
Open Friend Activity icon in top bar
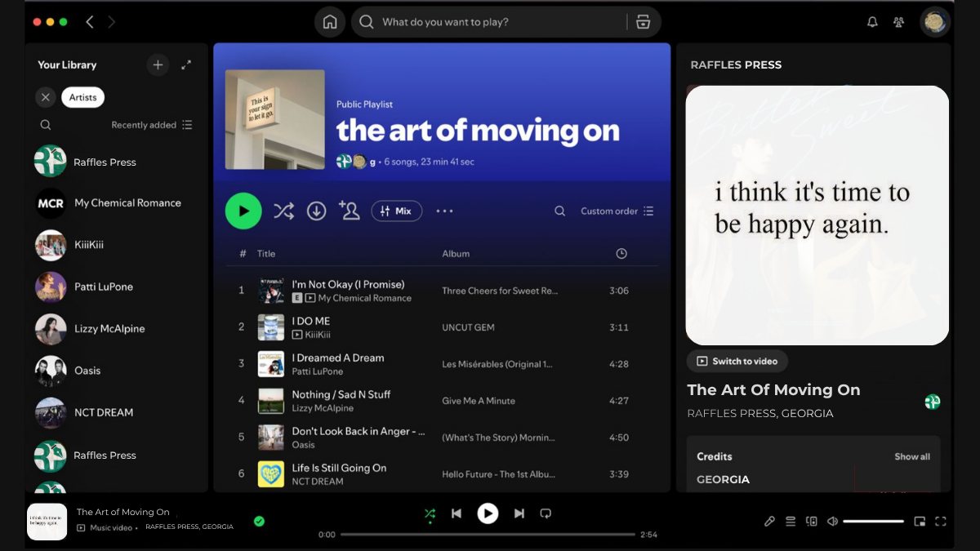coord(899,22)
